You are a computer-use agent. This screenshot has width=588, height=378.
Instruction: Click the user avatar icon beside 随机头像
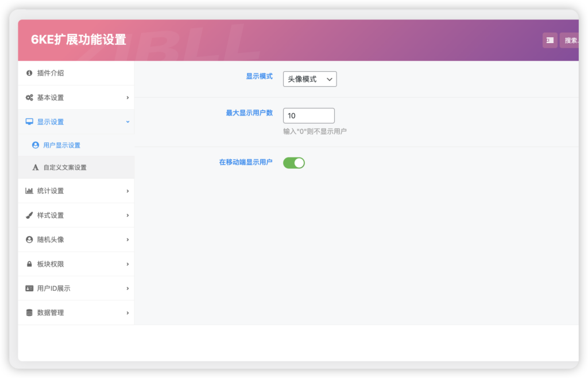click(x=29, y=240)
